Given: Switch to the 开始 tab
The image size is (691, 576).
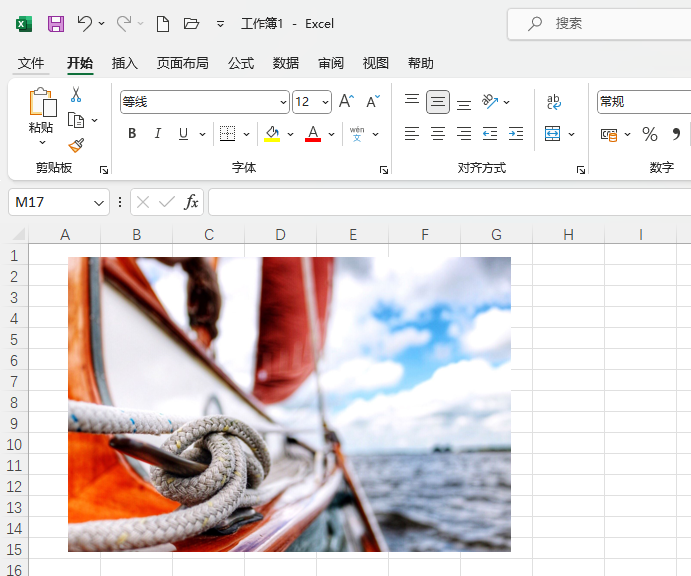Looking at the screenshot, I should tap(80, 63).
